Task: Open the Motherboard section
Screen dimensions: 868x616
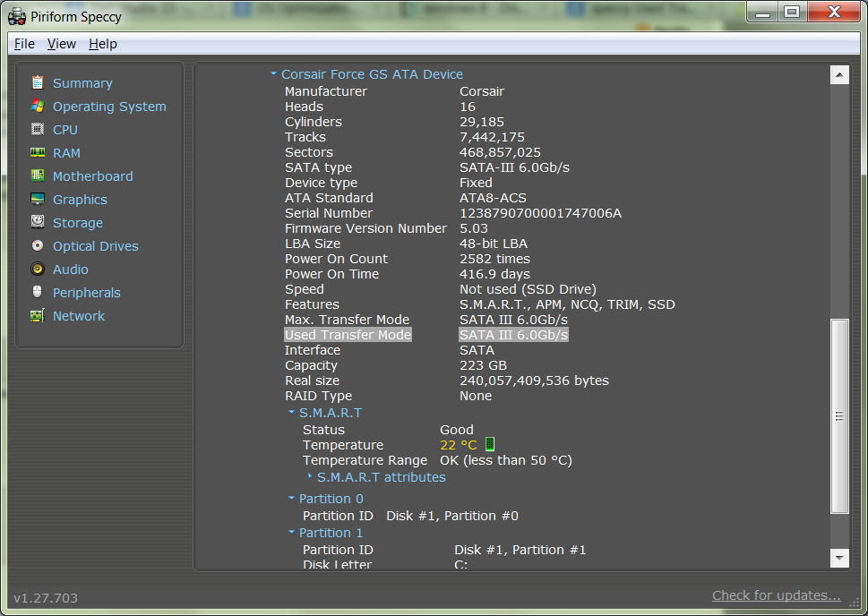Action: 92,176
